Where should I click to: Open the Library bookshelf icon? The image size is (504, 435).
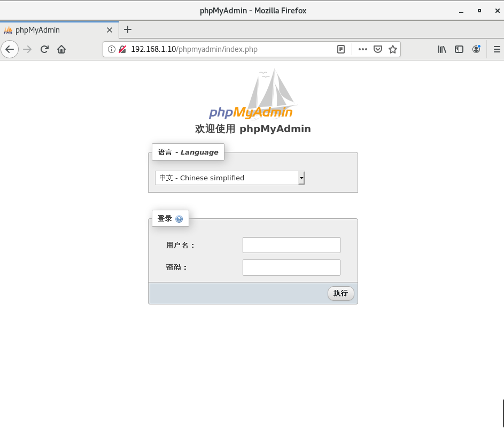click(442, 49)
